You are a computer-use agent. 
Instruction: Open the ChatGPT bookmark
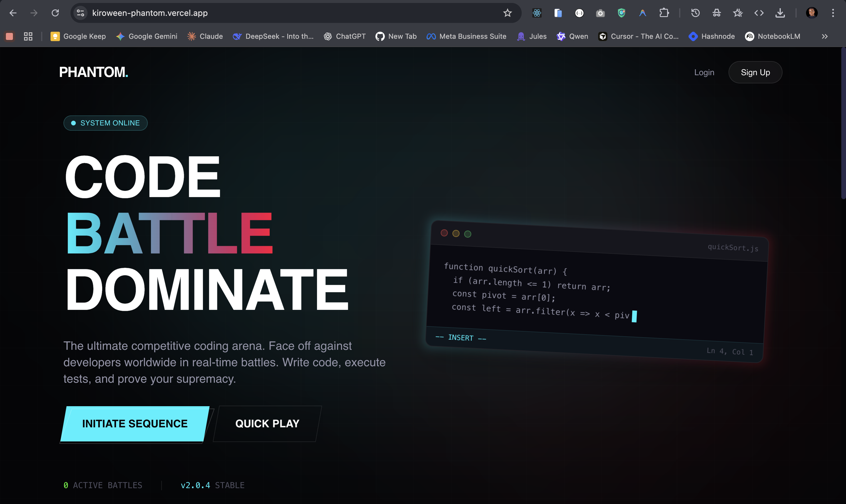click(345, 36)
